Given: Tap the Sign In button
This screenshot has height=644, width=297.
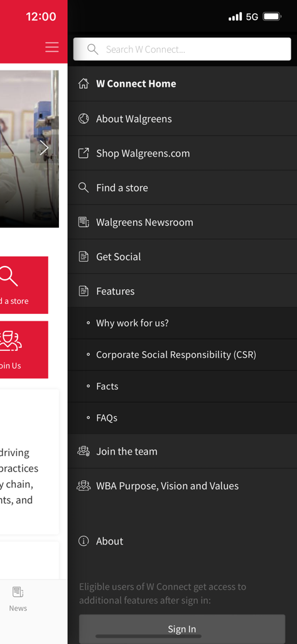Looking at the screenshot, I should pos(181,629).
